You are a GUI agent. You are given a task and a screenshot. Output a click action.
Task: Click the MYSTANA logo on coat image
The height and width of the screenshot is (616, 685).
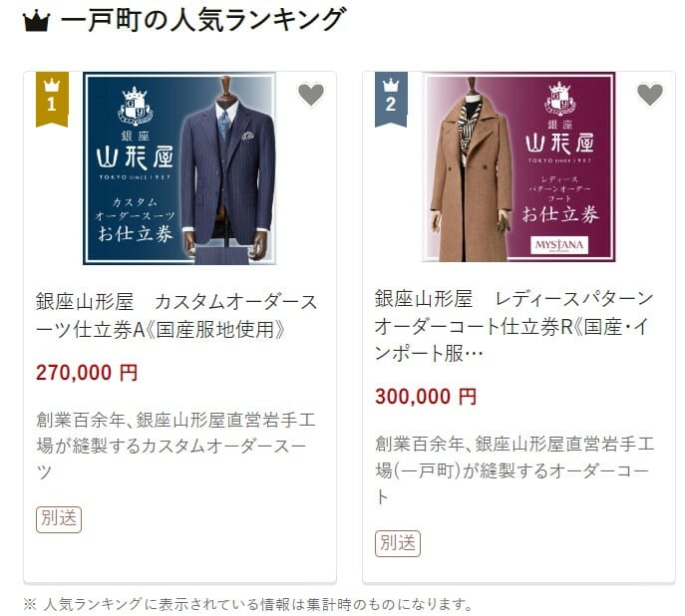[559, 245]
